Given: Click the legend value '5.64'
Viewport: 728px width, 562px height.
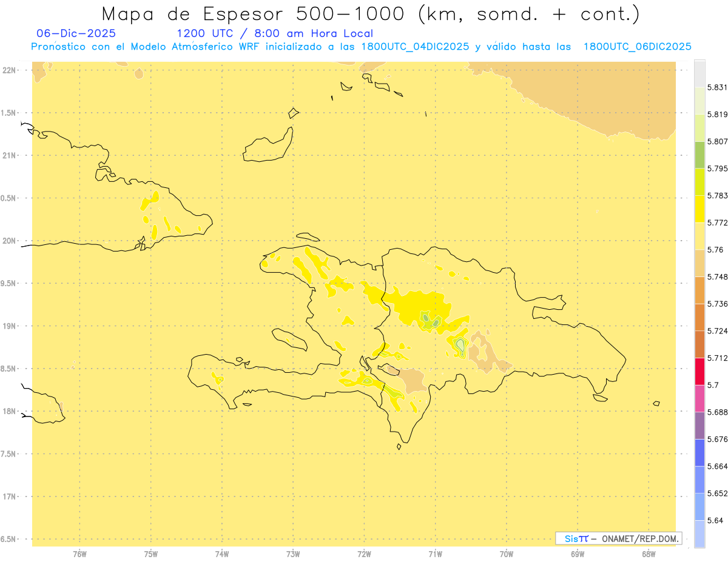Looking at the screenshot, I should (x=715, y=520).
